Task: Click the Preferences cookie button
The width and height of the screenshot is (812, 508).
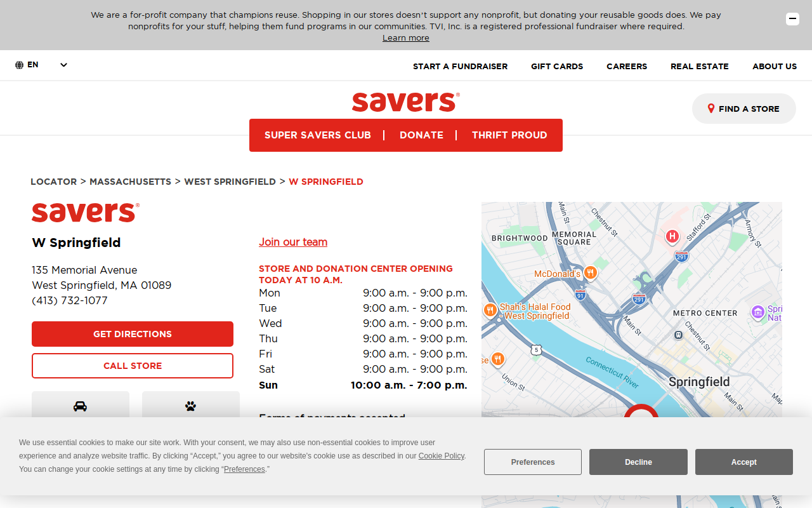Action: (533, 462)
